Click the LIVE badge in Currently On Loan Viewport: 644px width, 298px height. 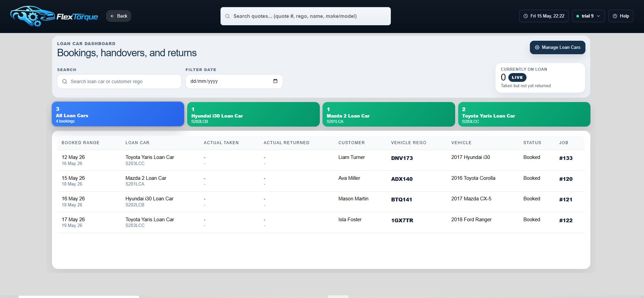tap(517, 77)
